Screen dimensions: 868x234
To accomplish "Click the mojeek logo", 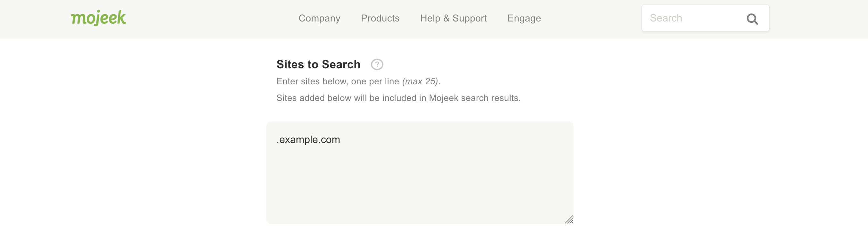I will coord(98,18).
